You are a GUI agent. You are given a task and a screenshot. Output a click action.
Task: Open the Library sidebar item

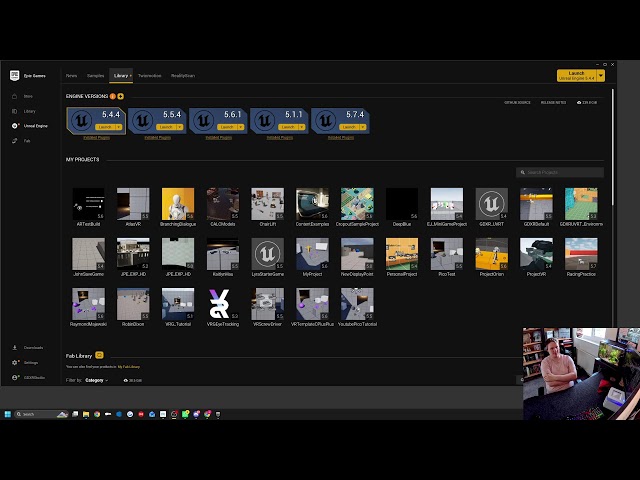(24, 111)
